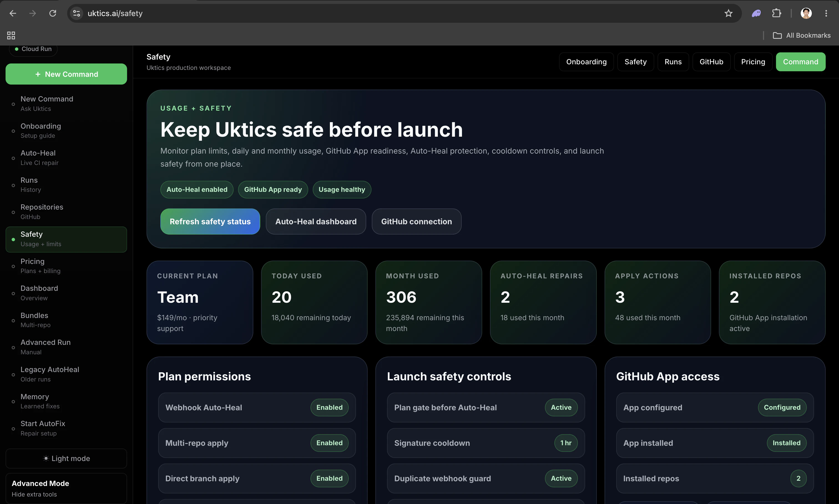Viewport: 839px width, 504px height.
Task: Open Bundles Multi-repo in sidebar
Action: [x=66, y=320]
